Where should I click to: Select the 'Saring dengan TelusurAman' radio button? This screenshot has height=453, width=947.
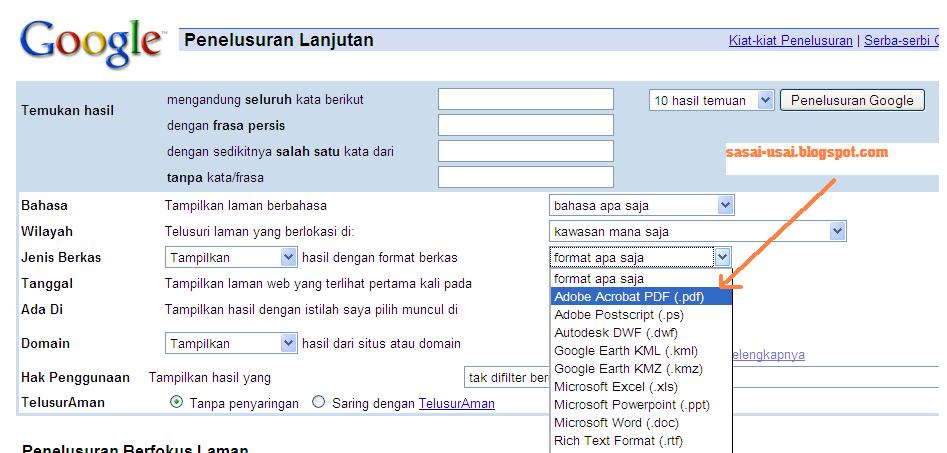(318, 402)
